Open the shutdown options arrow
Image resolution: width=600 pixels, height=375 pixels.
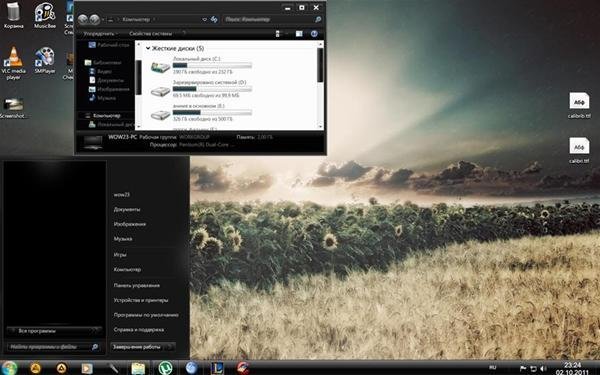(170, 347)
